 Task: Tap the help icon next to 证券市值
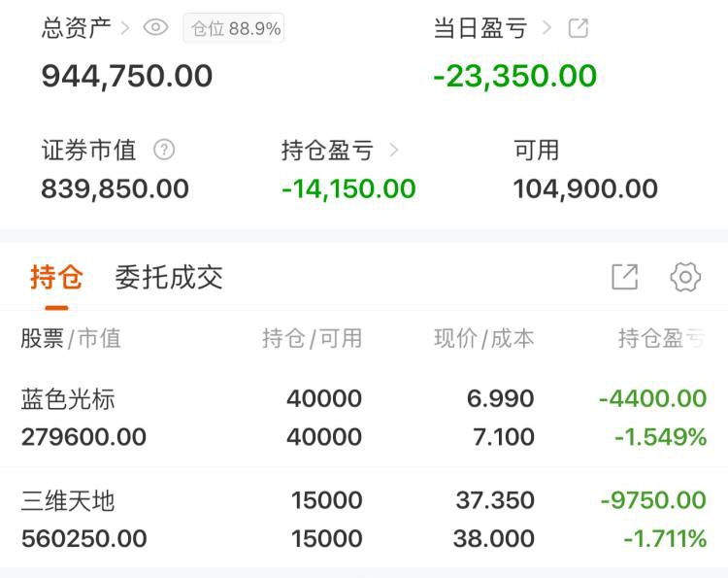pos(164,150)
